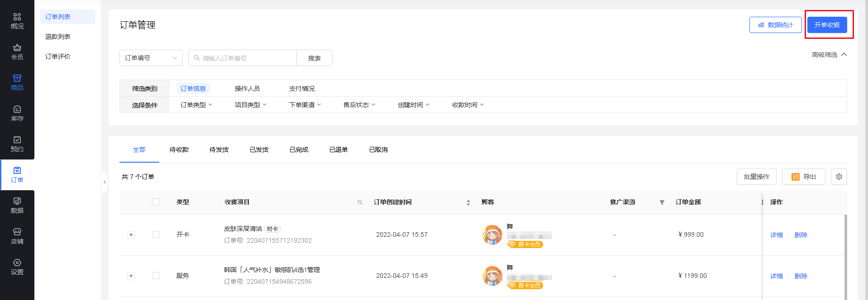The image size is (868, 300).
Task: Focus the 请输入订单编号 search input
Action: click(243, 58)
